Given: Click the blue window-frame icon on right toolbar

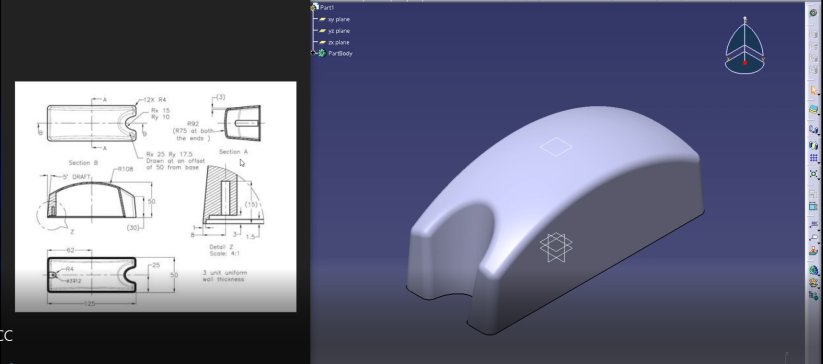Looking at the screenshot, I should click(814, 207).
